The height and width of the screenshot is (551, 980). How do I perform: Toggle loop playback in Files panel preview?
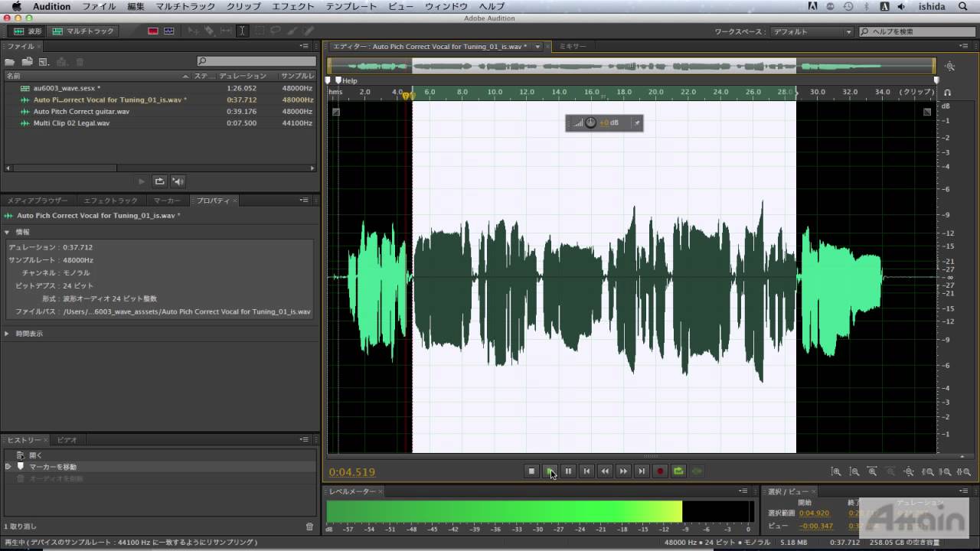(159, 181)
